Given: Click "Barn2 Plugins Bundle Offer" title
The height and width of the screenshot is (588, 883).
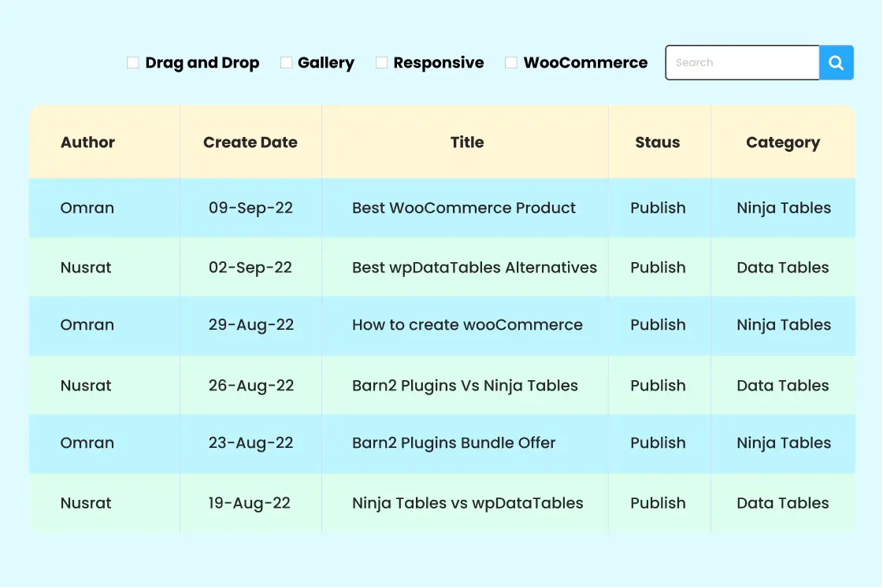Looking at the screenshot, I should pyautogui.click(x=454, y=443).
